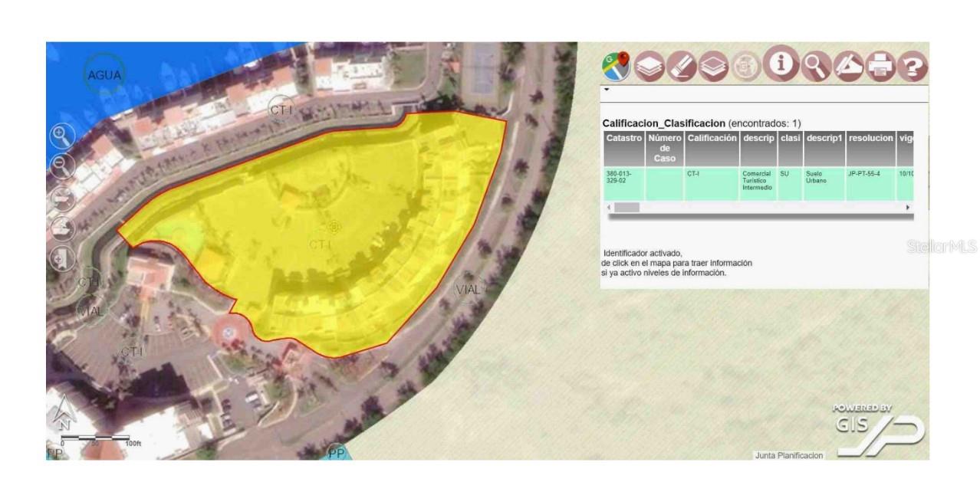Image resolution: width=980 pixels, height=492 pixels.
Task: Click the 'Número de Caso' column header
Action: [x=664, y=148]
